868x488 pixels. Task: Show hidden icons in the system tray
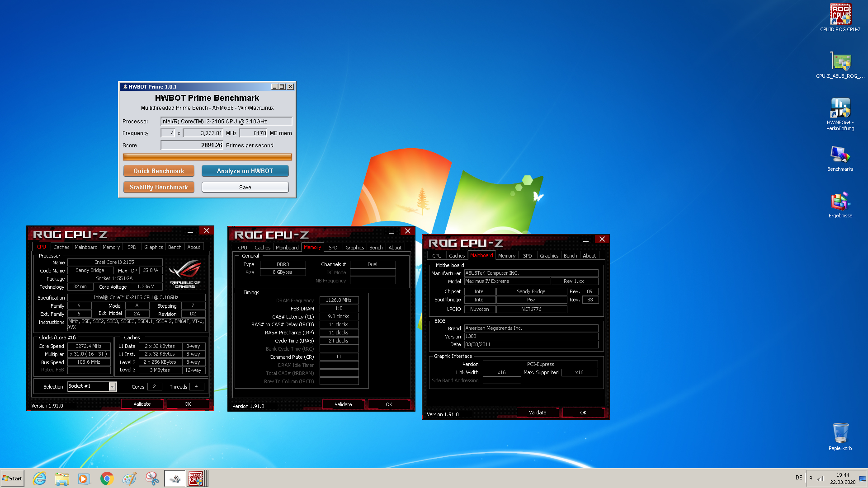[811, 478]
